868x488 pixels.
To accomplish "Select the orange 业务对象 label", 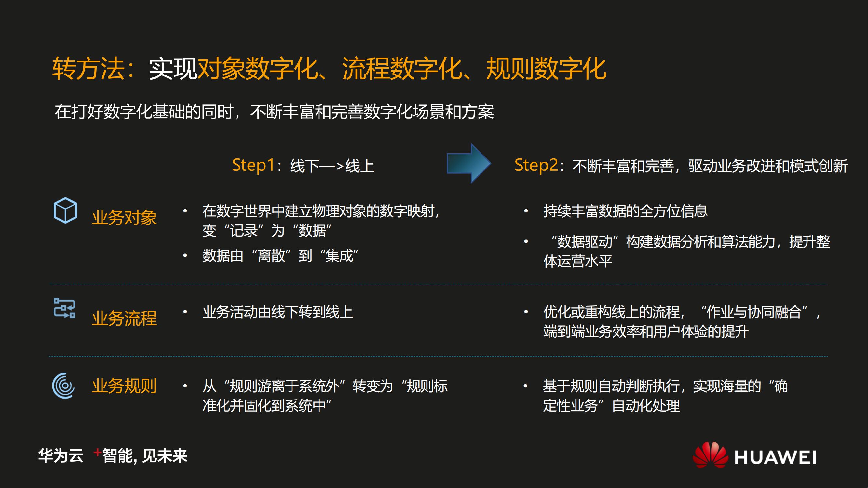I will (x=124, y=217).
